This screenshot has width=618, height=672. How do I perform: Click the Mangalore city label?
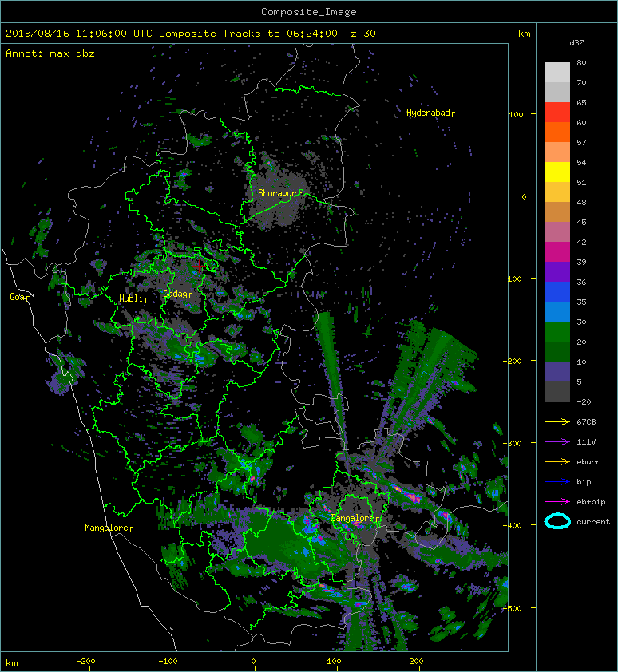[x=107, y=528]
